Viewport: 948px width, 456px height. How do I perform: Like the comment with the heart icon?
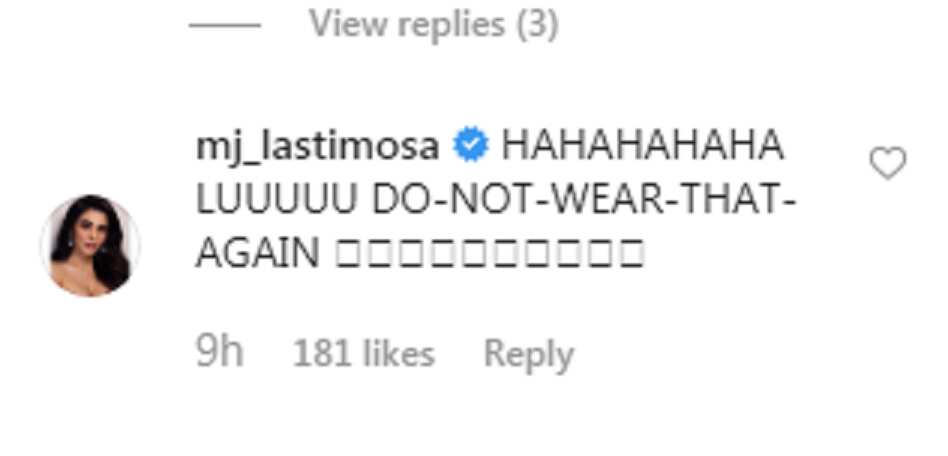click(x=888, y=163)
